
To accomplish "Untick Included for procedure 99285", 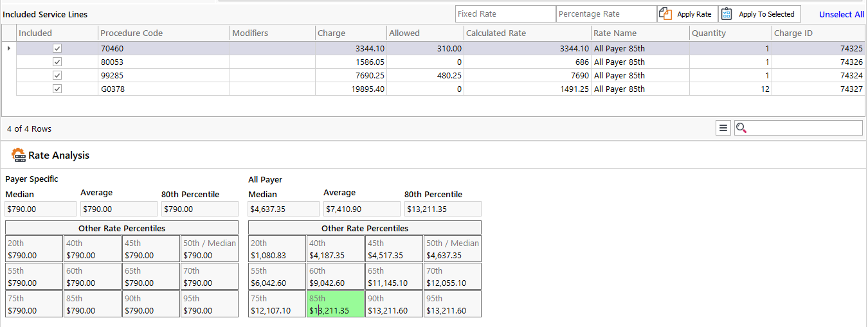I will pyautogui.click(x=57, y=76).
